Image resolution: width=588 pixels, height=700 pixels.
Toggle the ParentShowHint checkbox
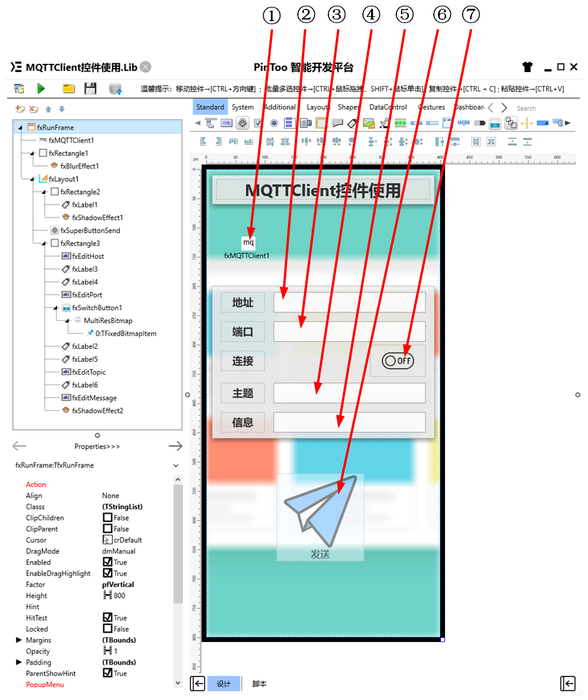[x=107, y=673]
